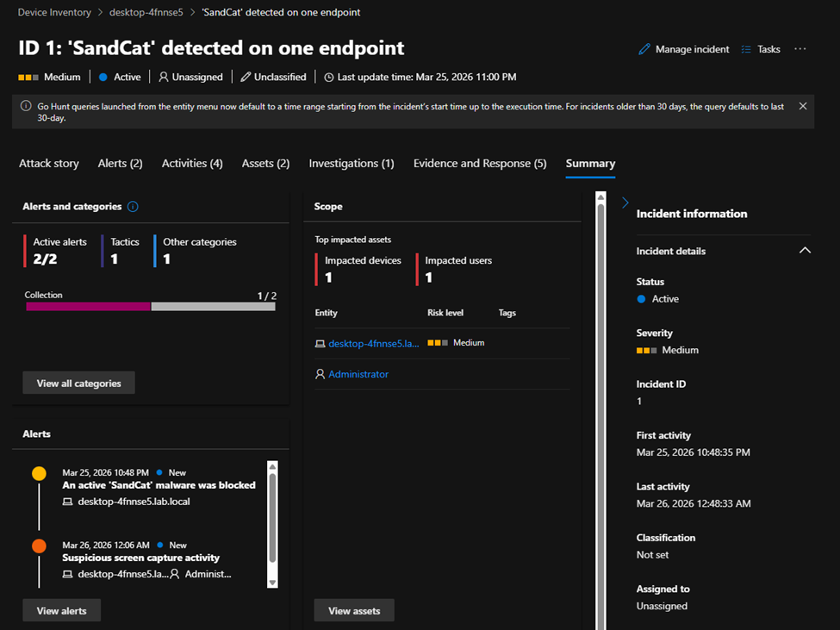Image resolution: width=840 pixels, height=630 pixels.
Task: Collapse the Incident details section
Action: pyautogui.click(x=805, y=251)
